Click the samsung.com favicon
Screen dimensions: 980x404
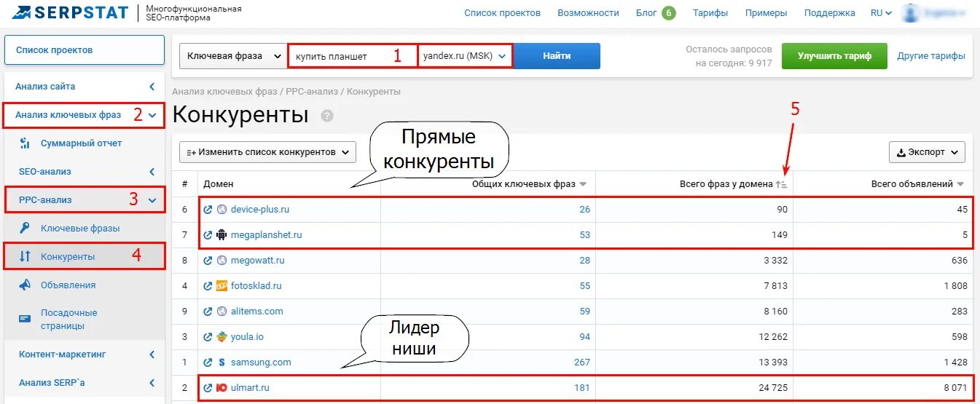pos(222,363)
